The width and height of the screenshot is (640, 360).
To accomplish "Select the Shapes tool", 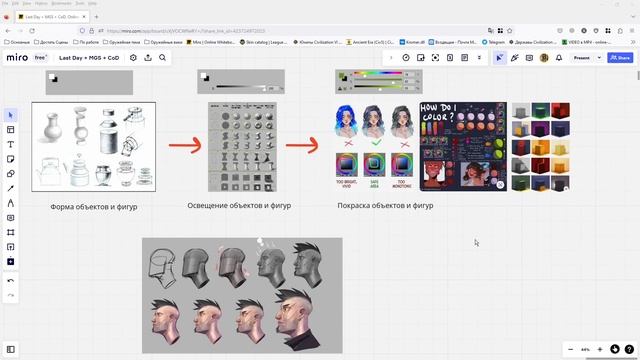I will tap(11, 174).
